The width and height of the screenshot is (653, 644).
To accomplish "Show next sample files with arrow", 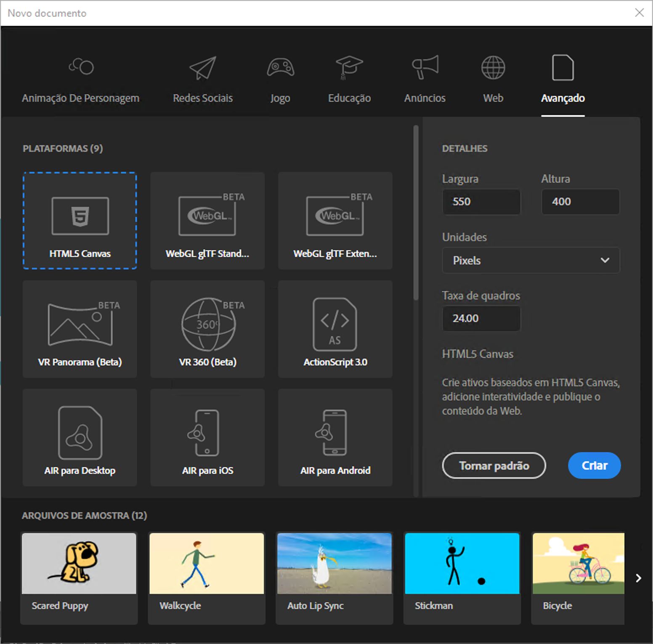I will pos(638,578).
